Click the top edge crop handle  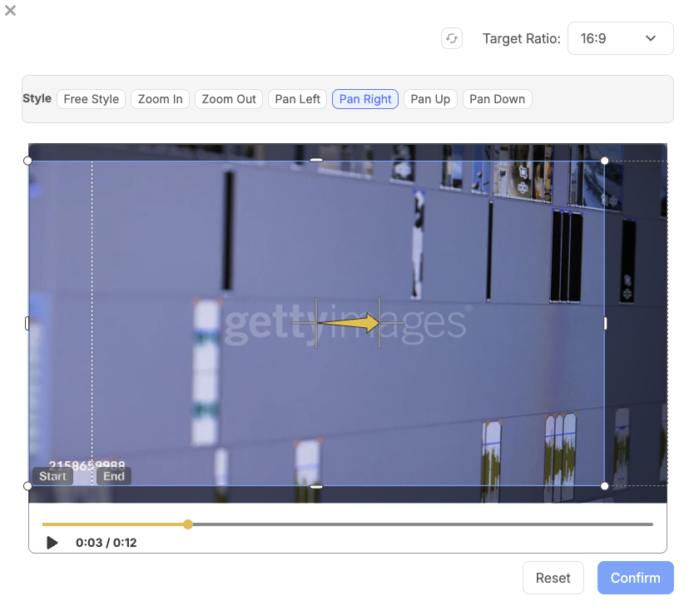tap(316, 161)
